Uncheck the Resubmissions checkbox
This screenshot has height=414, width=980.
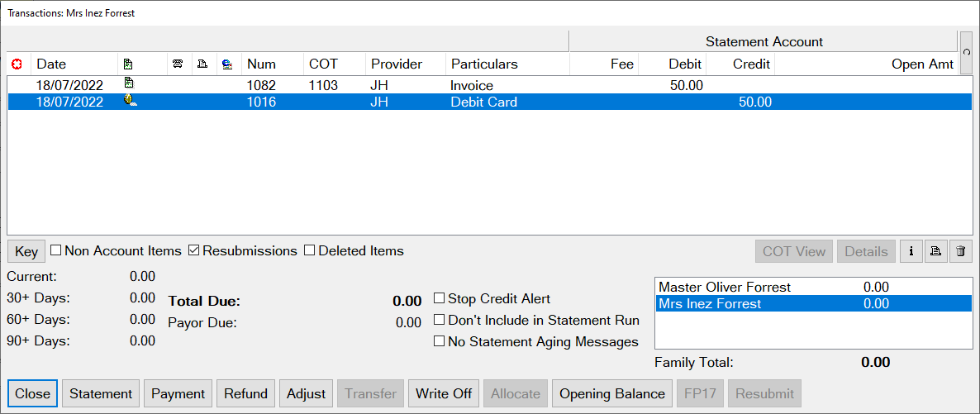193,250
